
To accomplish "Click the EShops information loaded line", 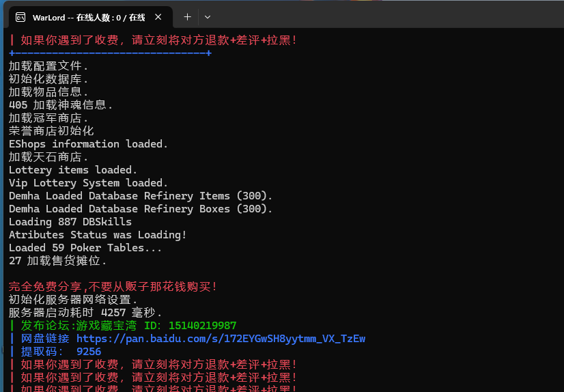I will coord(88,144).
